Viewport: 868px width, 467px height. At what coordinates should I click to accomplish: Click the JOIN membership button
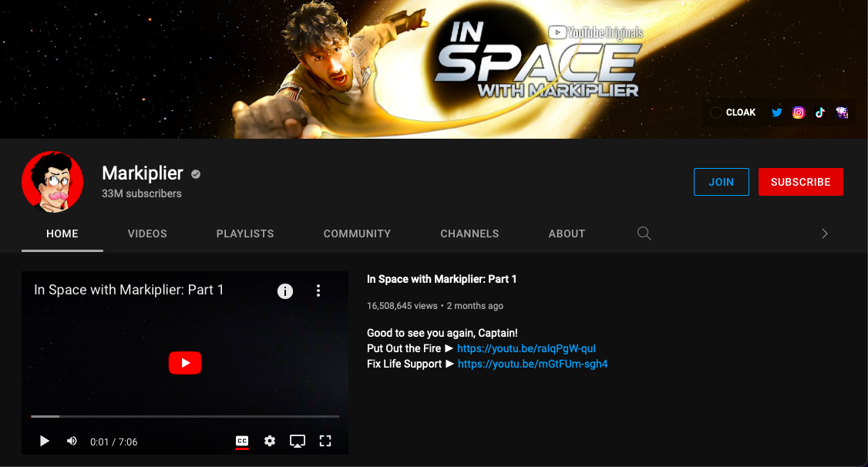click(x=722, y=182)
